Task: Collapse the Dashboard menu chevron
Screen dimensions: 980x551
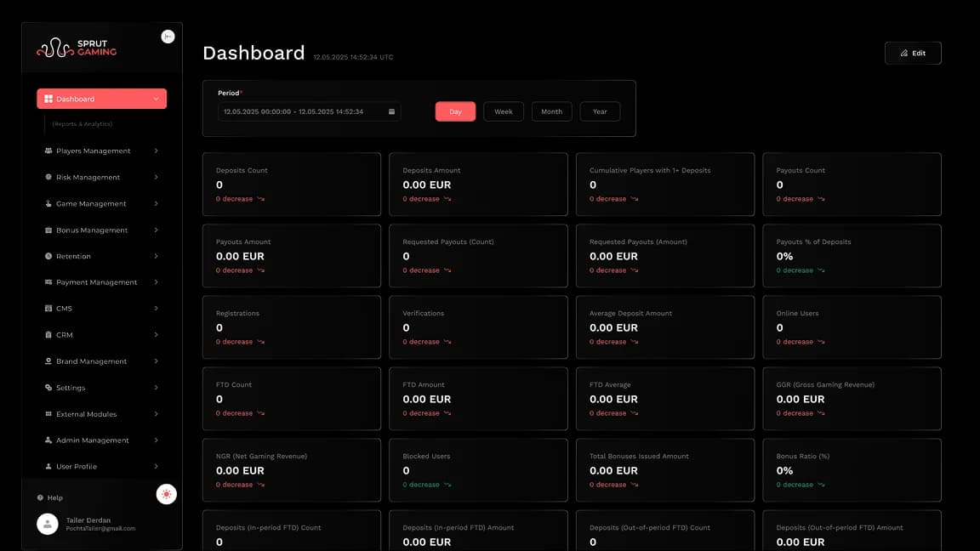Action: tap(156, 99)
